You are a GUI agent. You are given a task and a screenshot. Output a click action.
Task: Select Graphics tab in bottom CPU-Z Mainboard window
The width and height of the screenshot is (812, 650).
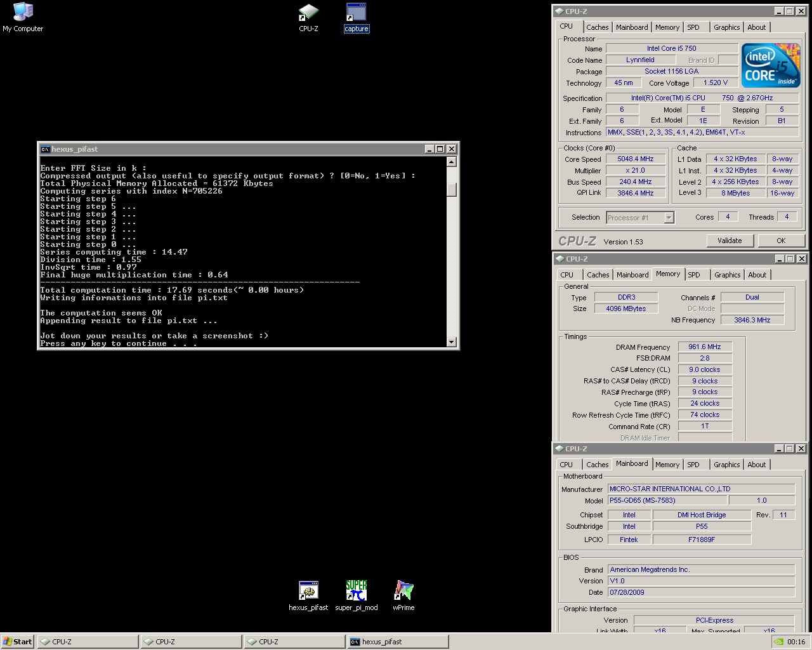click(x=726, y=465)
